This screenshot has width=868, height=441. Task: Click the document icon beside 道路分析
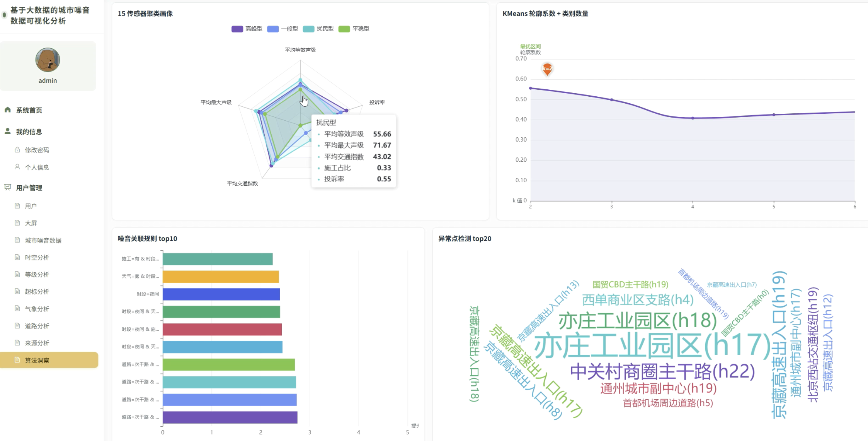tap(17, 326)
